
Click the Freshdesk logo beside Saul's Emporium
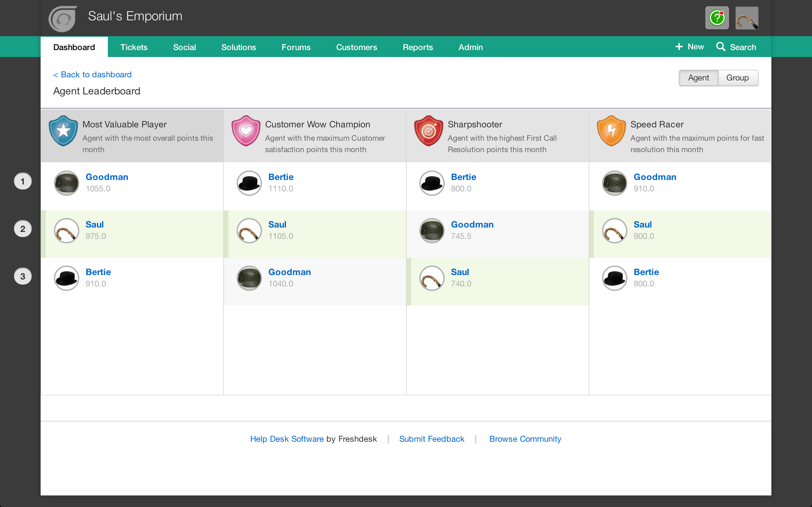63,19
